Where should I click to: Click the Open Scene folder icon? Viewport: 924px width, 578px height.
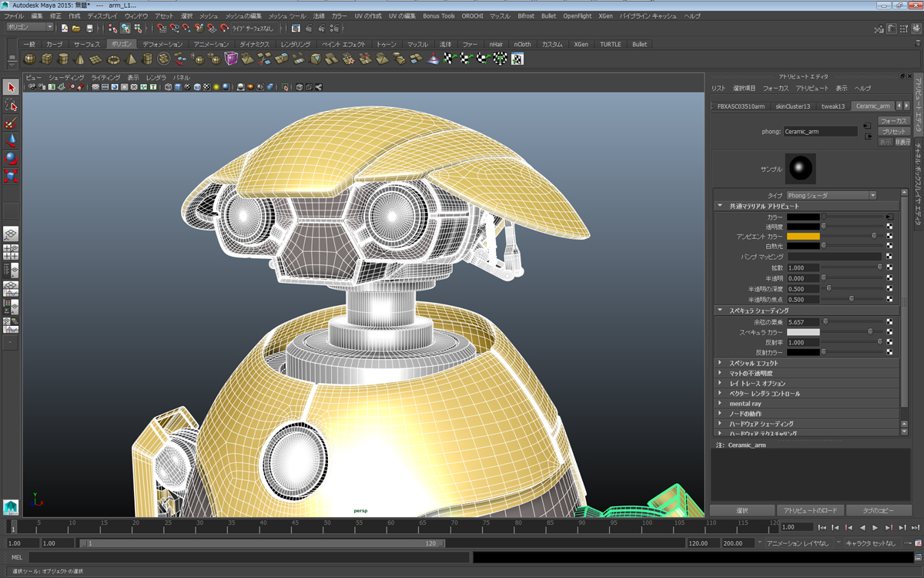[77, 29]
